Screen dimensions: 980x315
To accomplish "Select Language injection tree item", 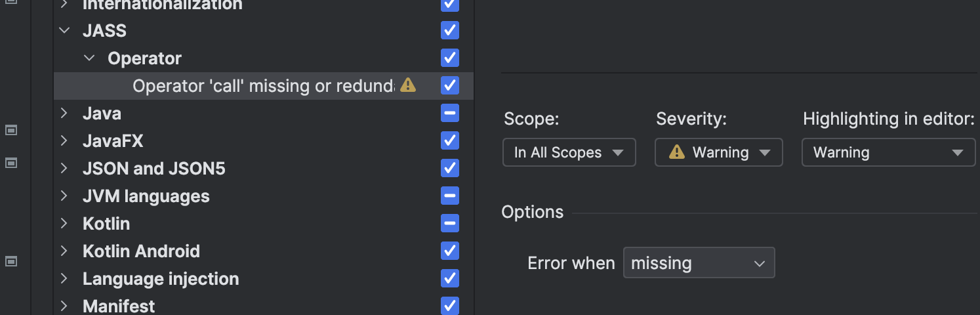I will pyautogui.click(x=161, y=279).
